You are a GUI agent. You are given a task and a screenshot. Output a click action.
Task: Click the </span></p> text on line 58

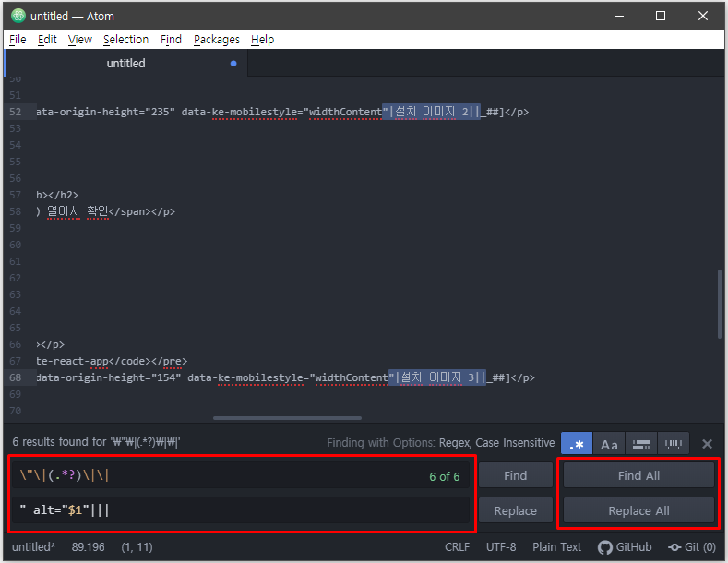click(141, 212)
